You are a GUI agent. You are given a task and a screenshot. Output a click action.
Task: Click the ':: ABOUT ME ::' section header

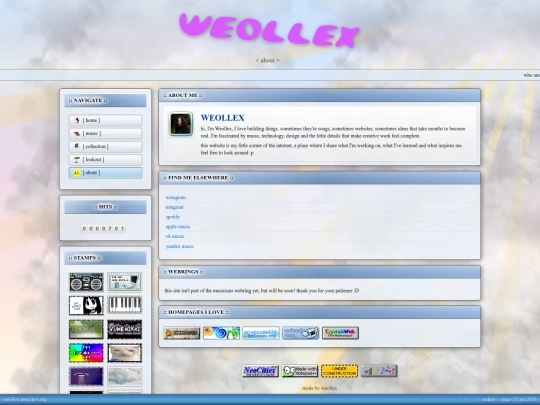pos(320,95)
